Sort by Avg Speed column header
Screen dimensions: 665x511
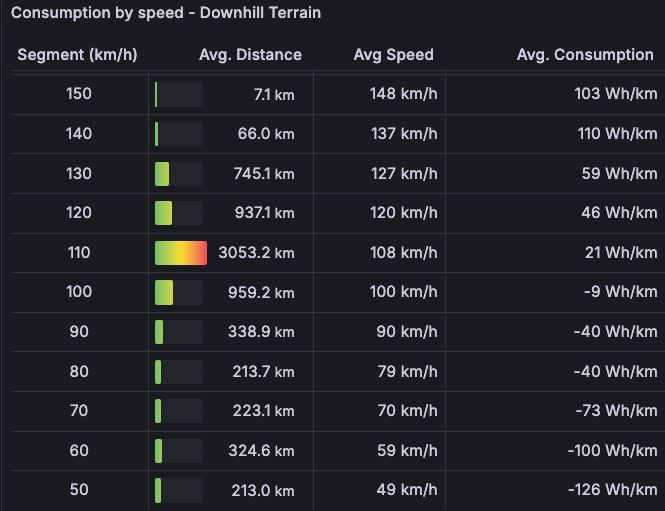click(394, 55)
